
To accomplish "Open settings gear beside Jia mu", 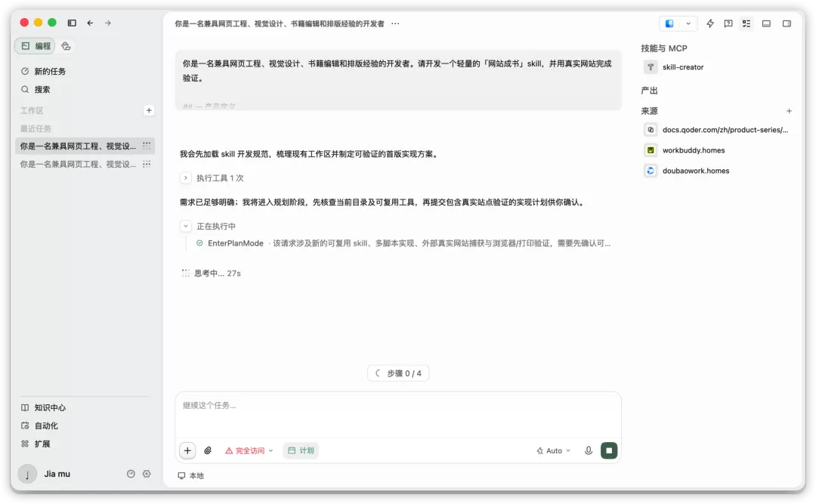I will click(147, 474).
